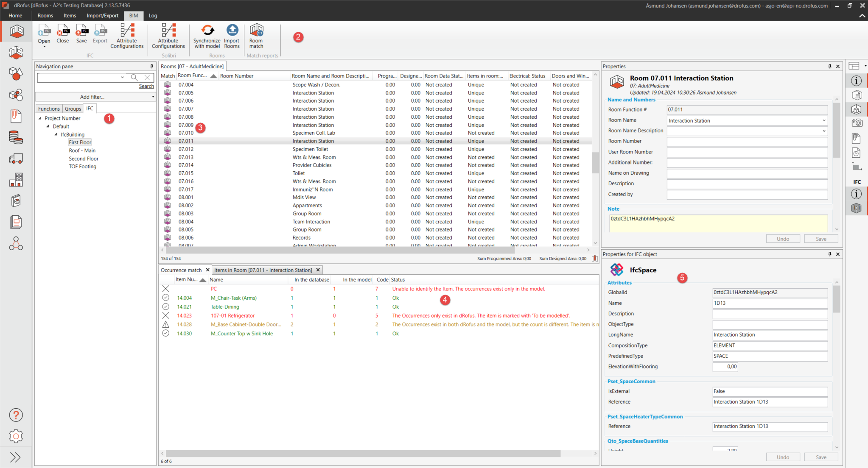Open IFC Attribute Configurations
This screenshot has width=868, height=468.
click(127, 31)
